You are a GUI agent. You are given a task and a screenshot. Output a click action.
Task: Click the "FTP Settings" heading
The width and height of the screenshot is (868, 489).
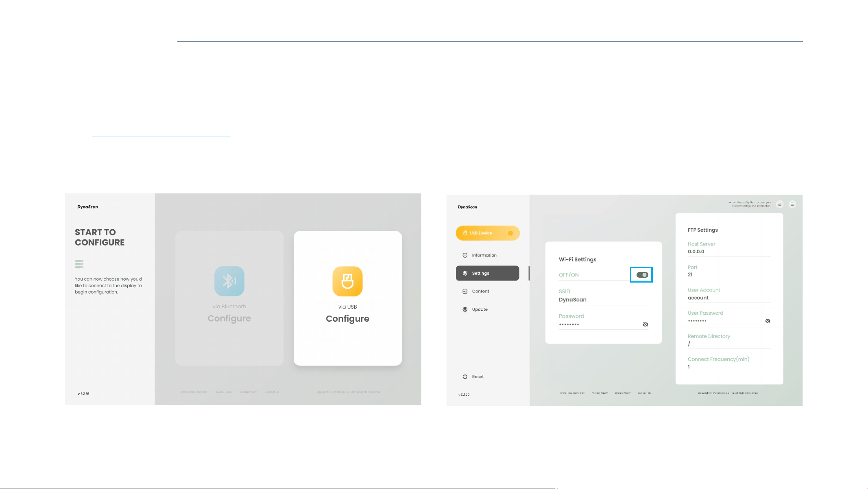tap(702, 230)
